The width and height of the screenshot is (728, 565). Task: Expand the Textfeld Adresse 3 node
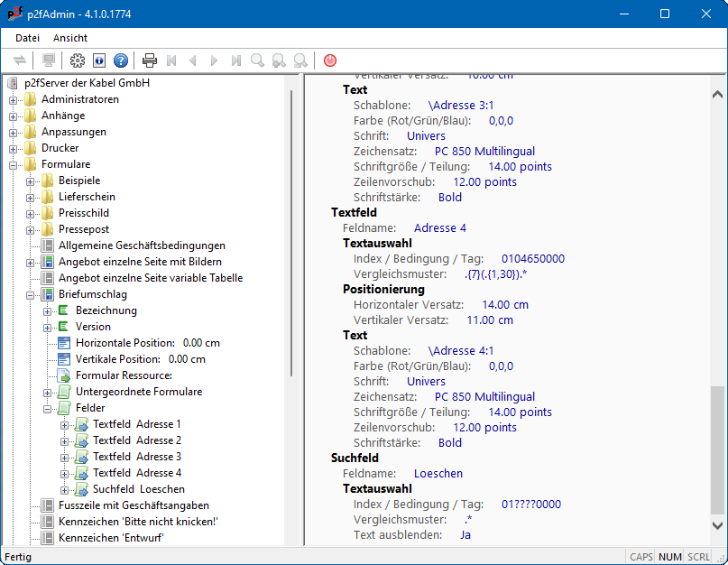pos(65,457)
